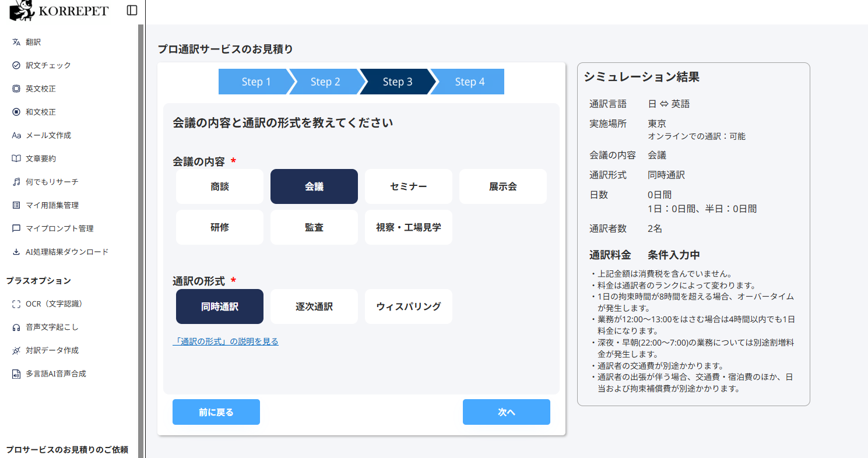
Task: Click the AI処理結果ダウンロード download icon
Action: tap(16, 252)
